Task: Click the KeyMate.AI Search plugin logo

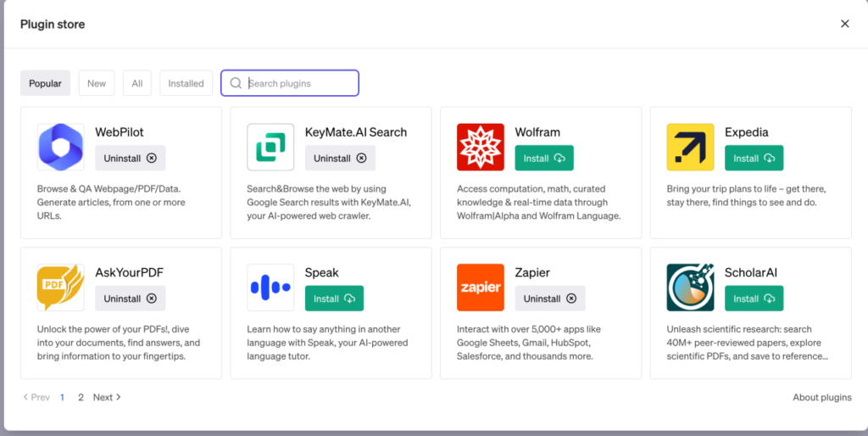Action: (x=270, y=147)
